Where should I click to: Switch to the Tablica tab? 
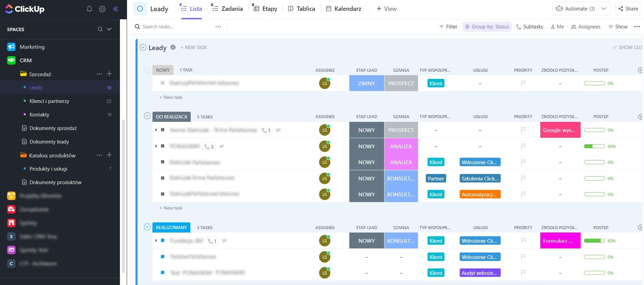pos(302,9)
